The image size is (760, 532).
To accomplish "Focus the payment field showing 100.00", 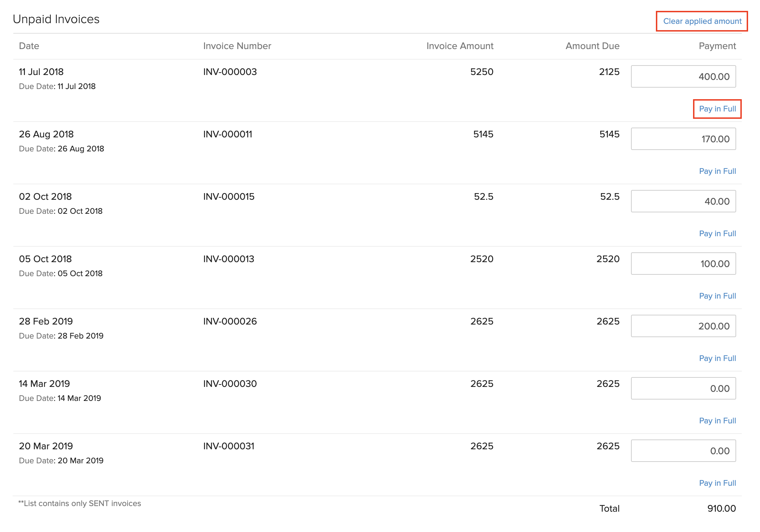I will [x=683, y=264].
